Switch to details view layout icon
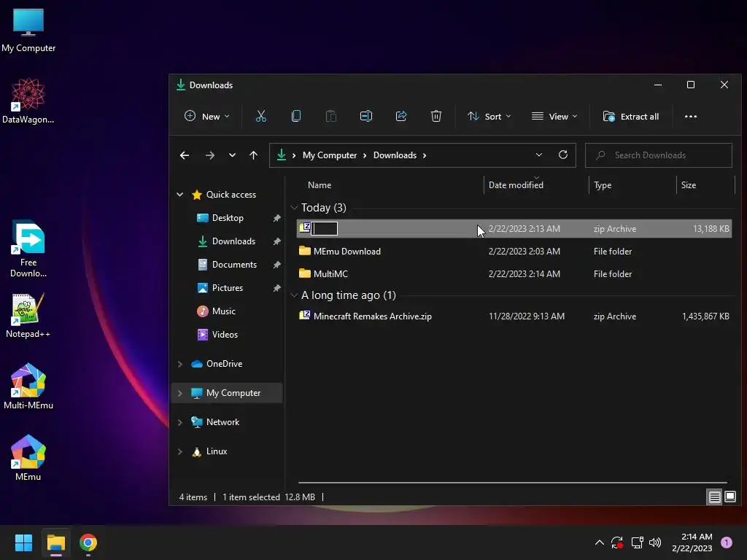Screen dimensions: 747x560 [x=715, y=497]
